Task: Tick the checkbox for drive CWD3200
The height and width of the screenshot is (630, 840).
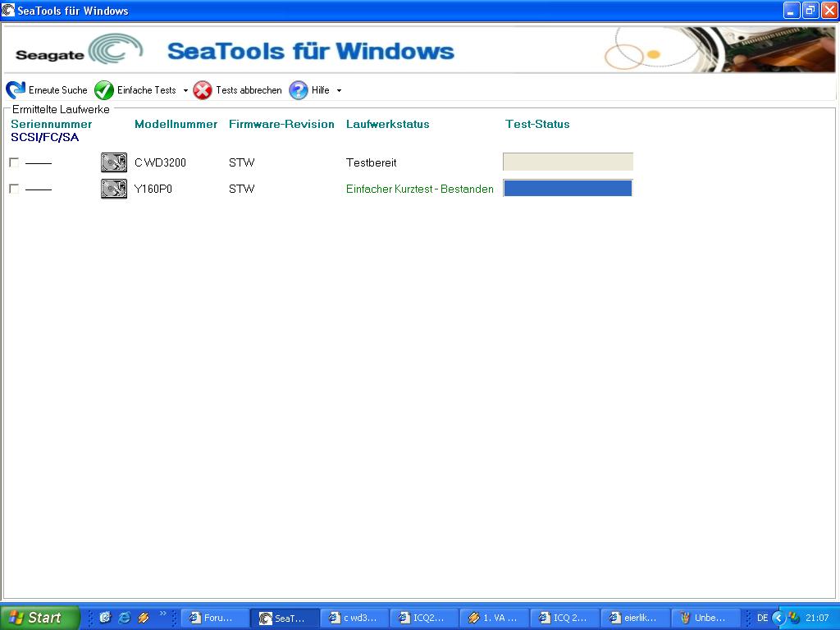Action: coord(14,162)
